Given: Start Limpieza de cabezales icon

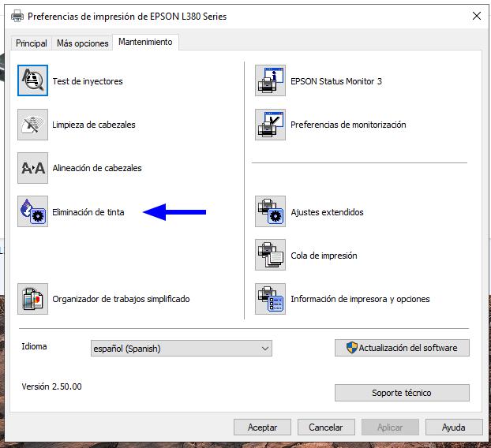Looking at the screenshot, I should click(32, 125).
